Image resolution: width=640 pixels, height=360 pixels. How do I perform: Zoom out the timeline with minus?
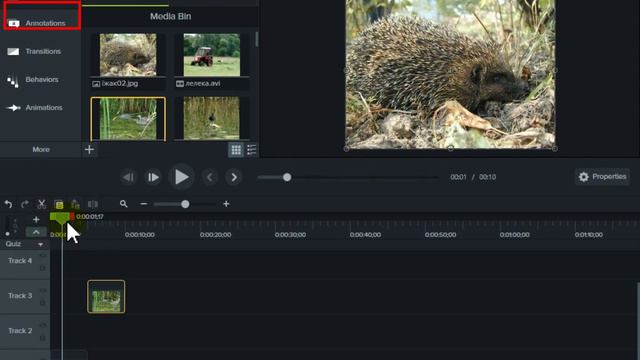[x=144, y=204]
